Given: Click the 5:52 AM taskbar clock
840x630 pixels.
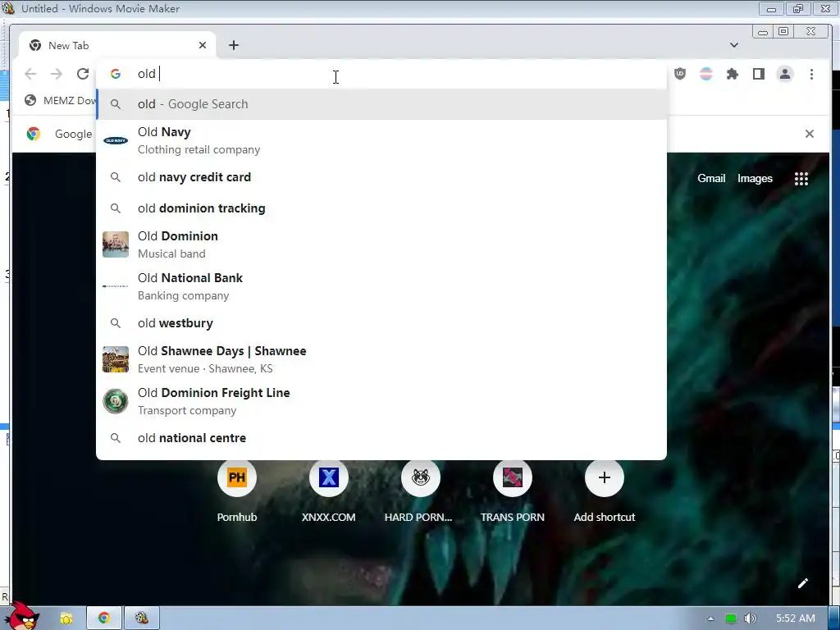Looking at the screenshot, I should tap(796, 619).
